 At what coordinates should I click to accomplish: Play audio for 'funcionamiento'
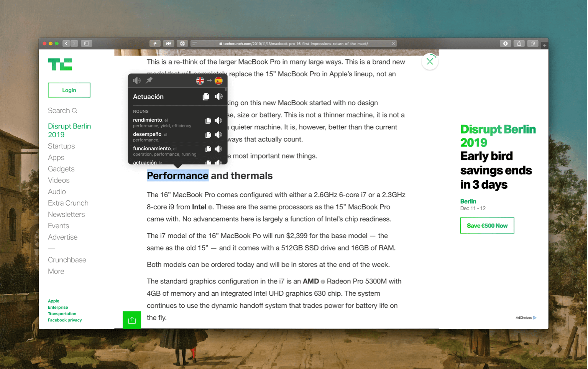tap(218, 149)
